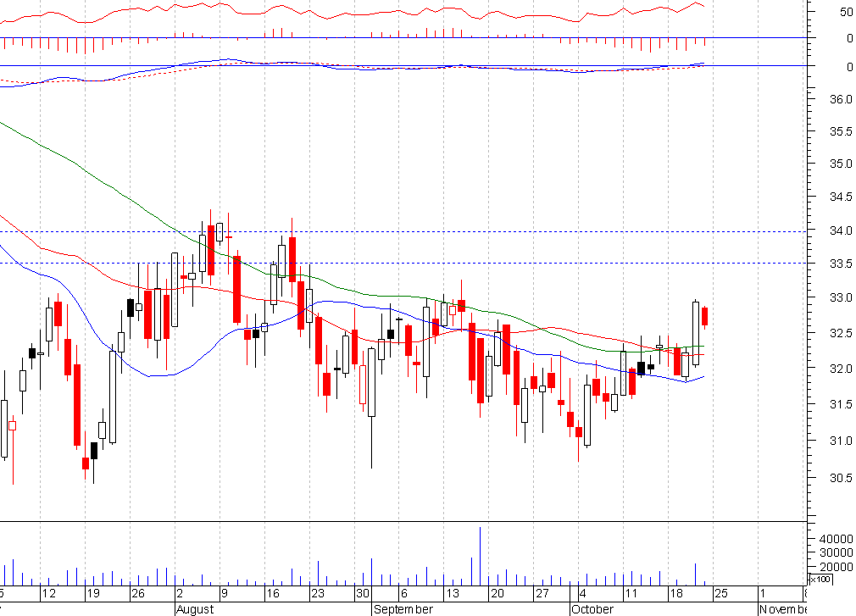Click date label 12 on the time axis
The width and height of the screenshot is (856, 616).
pos(48,594)
